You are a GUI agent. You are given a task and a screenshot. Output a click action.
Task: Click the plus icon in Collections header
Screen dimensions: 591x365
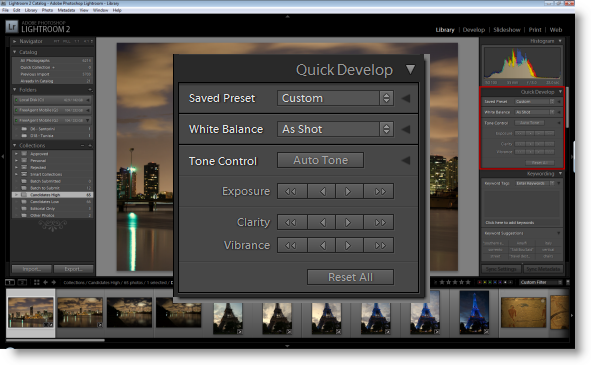(90, 145)
